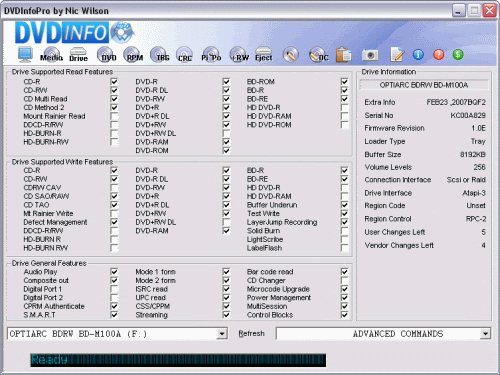Click the Firmware Revision value 1.0E
Viewport: 500px width, 375px height.
[478, 128]
